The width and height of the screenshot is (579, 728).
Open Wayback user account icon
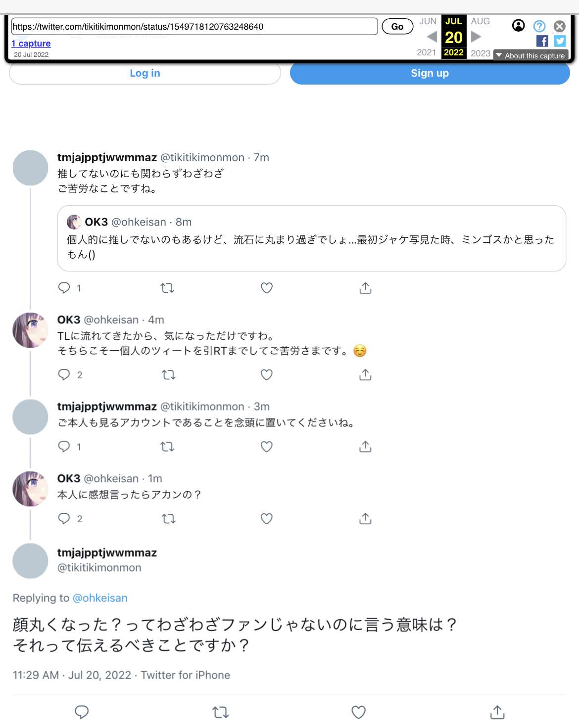tap(519, 26)
